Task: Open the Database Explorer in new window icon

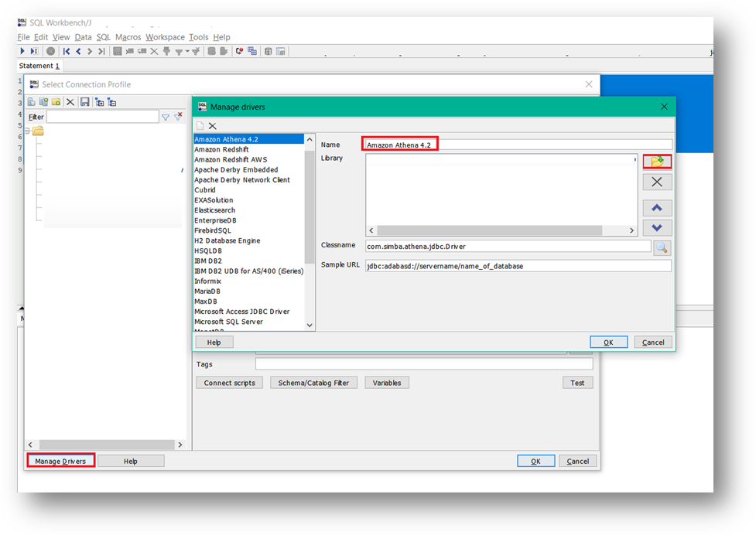Action: (281, 51)
